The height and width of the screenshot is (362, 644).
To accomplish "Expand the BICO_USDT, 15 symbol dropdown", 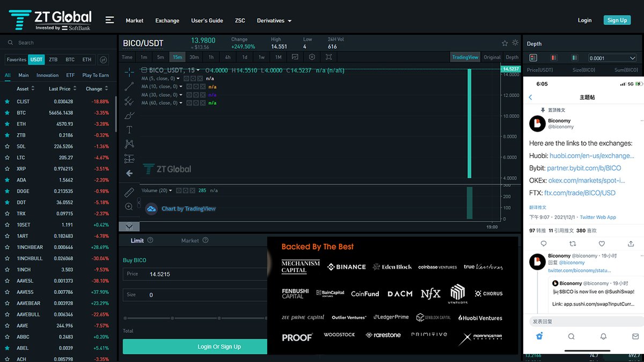I will (198, 70).
